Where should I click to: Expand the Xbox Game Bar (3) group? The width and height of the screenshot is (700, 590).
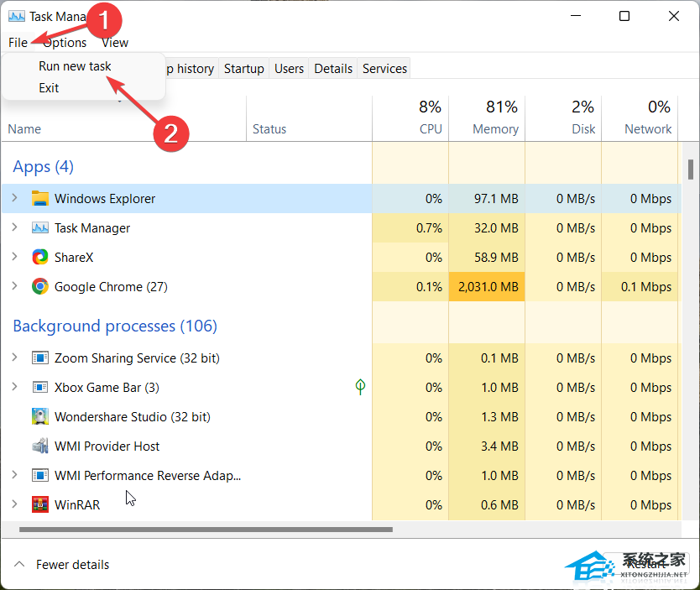click(15, 387)
